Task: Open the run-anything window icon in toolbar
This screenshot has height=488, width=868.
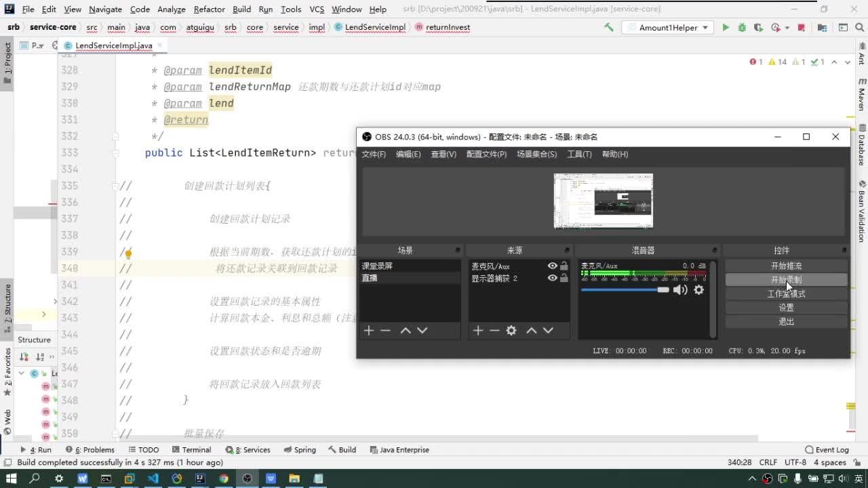Action: [x=843, y=28]
